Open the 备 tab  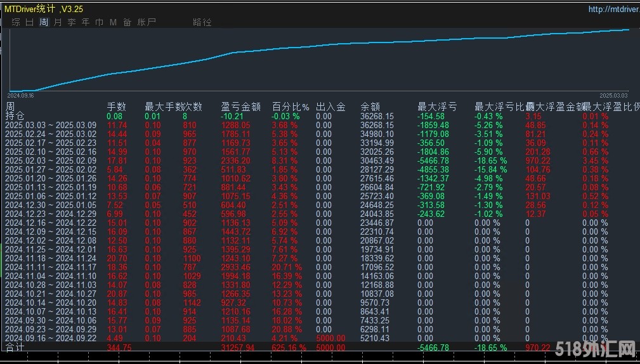coord(127,22)
